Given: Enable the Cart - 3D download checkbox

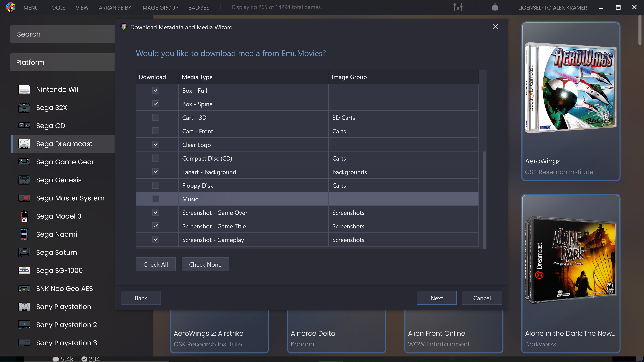Looking at the screenshot, I should tap(156, 117).
